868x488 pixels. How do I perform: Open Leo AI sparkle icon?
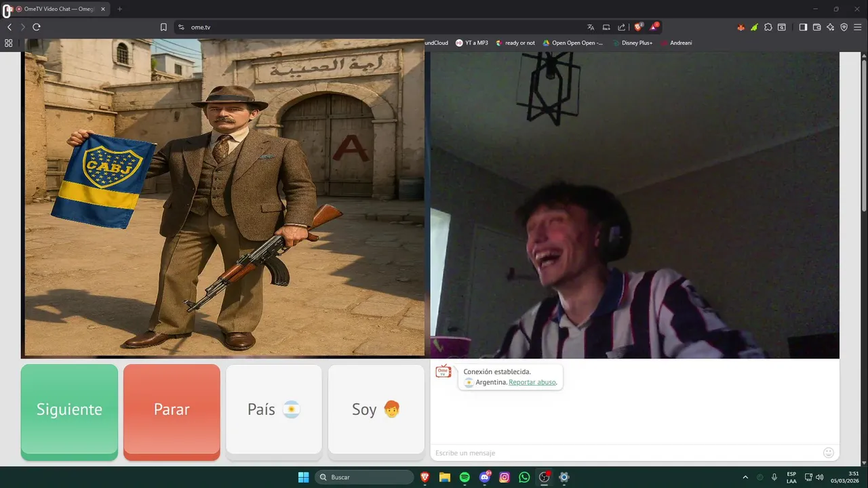click(831, 27)
